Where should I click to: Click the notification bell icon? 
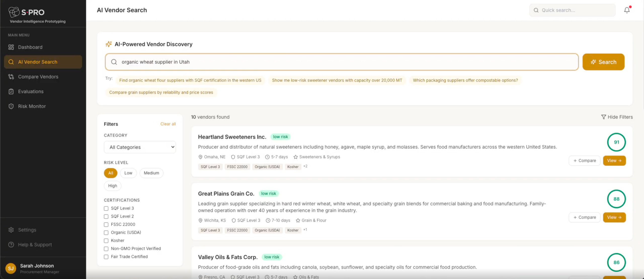(627, 10)
